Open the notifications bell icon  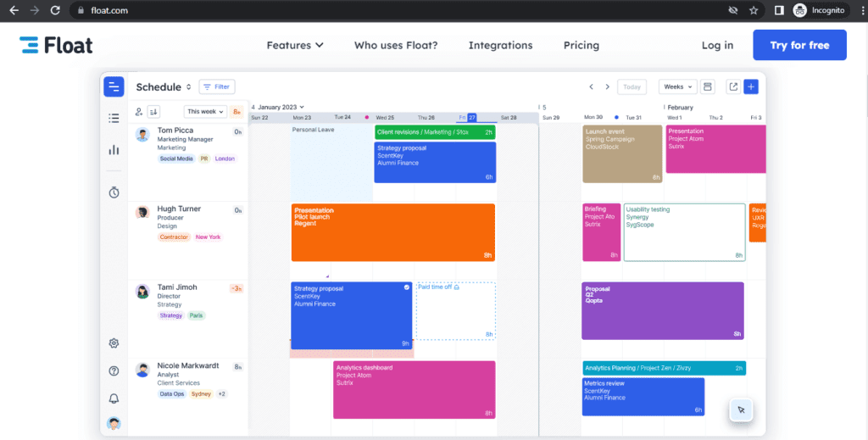click(114, 398)
